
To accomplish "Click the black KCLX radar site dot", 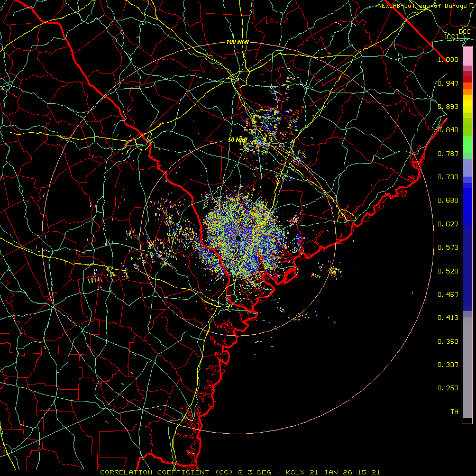I will click(239, 237).
